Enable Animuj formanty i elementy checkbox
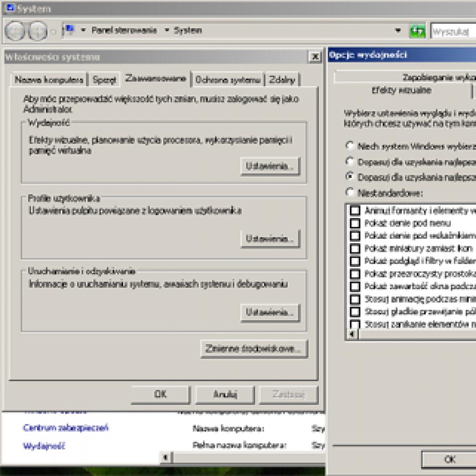 click(355, 211)
